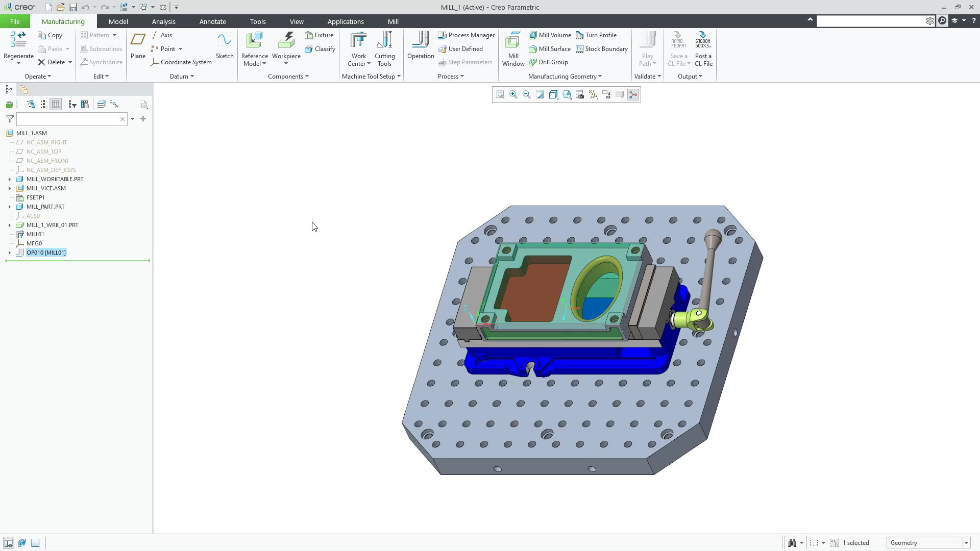The width and height of the screenshot is (980, 551).
Task: Click the Coordinate System button
Action: pyautogui.click(x=181, y=62)
